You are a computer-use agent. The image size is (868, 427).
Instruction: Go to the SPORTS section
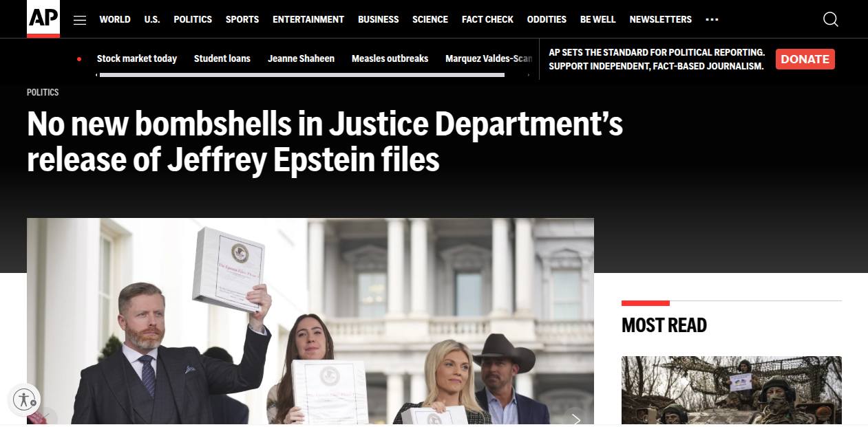point(242,19)
